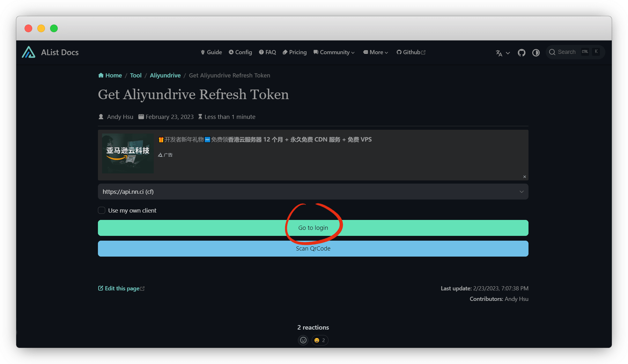
Task: Open the ad headline about free VPS
Action: click(265, 140)
